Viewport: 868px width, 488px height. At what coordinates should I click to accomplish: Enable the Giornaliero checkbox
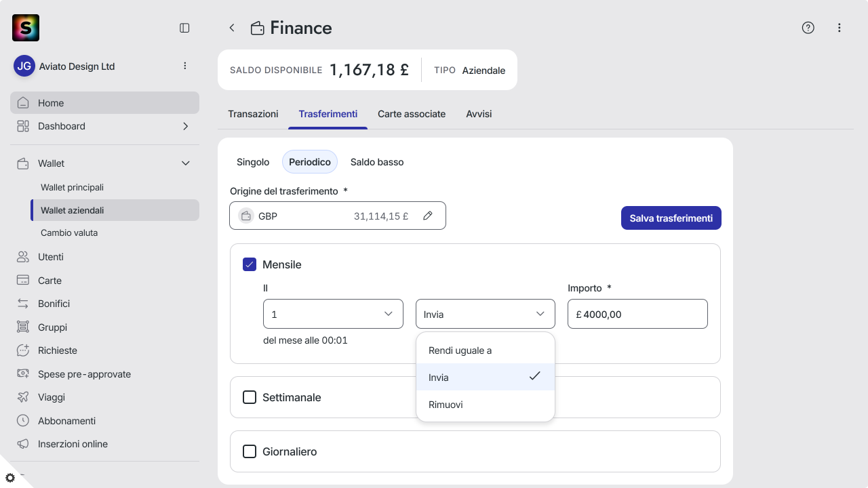(x=250, y=451)
